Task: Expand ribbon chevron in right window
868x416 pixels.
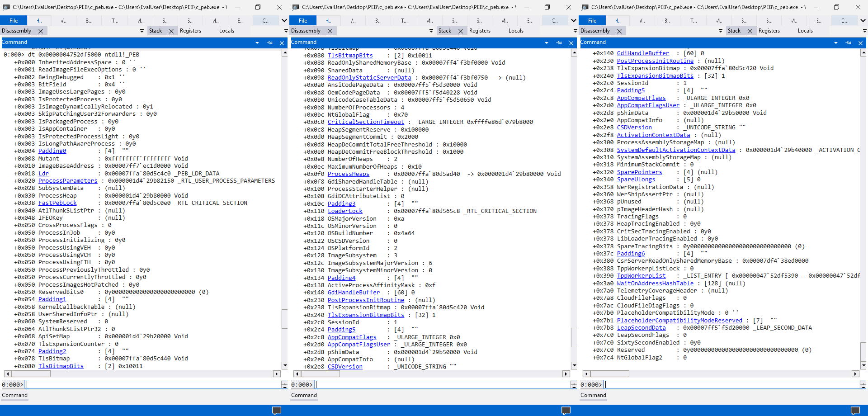Action: tap(863, 21)
